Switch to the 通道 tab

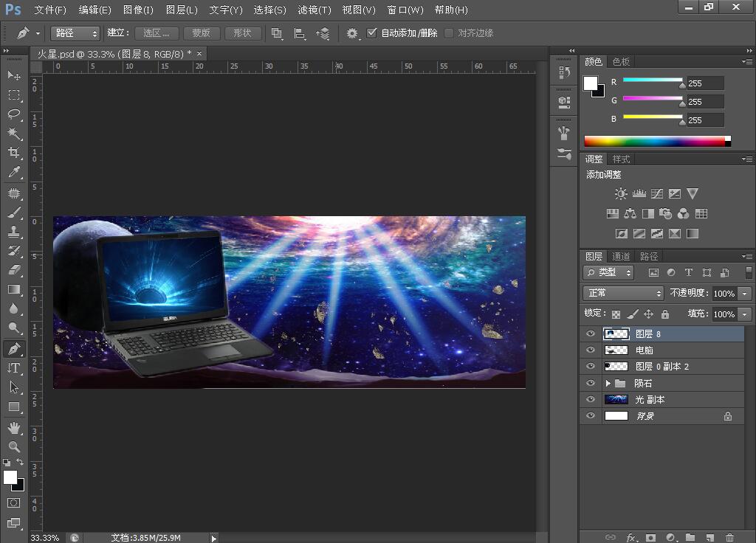(x=621, y=257)
